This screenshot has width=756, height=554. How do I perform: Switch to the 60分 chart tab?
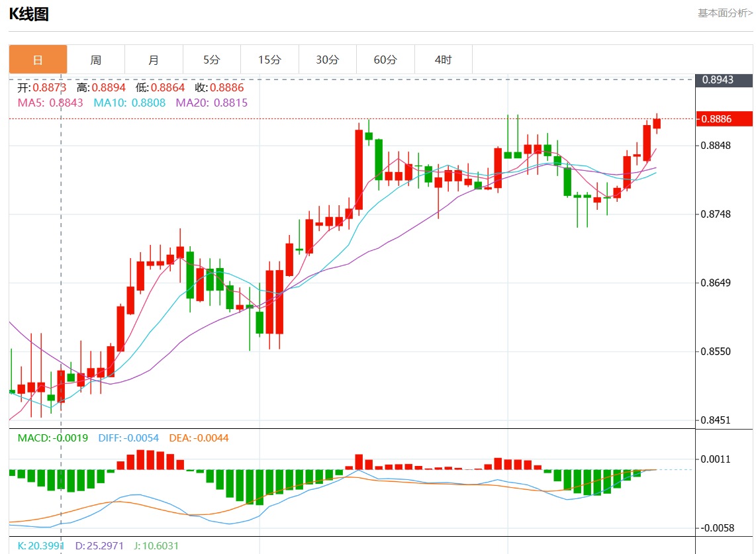[x=385, y=60]
